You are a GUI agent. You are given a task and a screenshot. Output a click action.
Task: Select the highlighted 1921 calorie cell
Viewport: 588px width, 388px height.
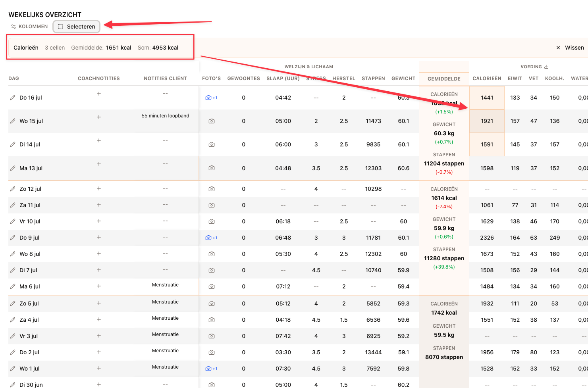click(487, 121)
